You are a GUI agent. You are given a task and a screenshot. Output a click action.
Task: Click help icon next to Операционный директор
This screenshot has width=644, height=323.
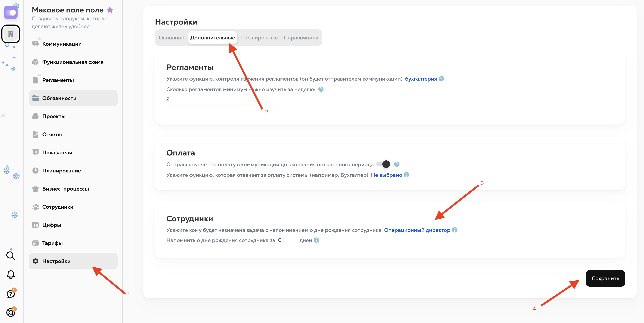pos(455,230)
